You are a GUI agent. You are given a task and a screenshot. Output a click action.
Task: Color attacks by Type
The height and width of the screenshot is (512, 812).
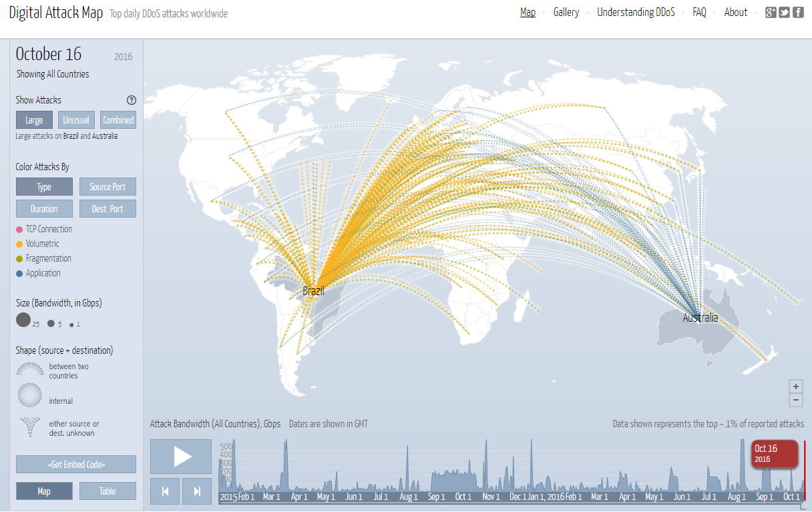[x=44, y=187]
